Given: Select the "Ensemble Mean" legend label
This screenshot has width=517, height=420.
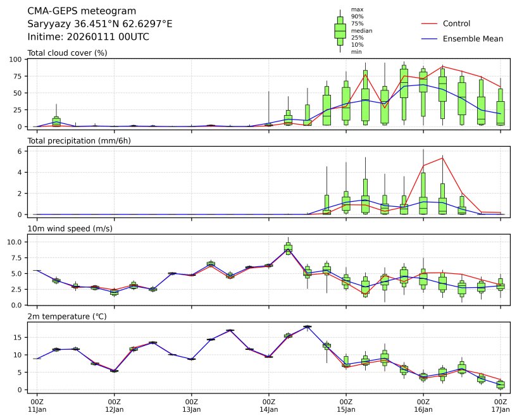Looking at the screenshot, I should click(473, 39).
